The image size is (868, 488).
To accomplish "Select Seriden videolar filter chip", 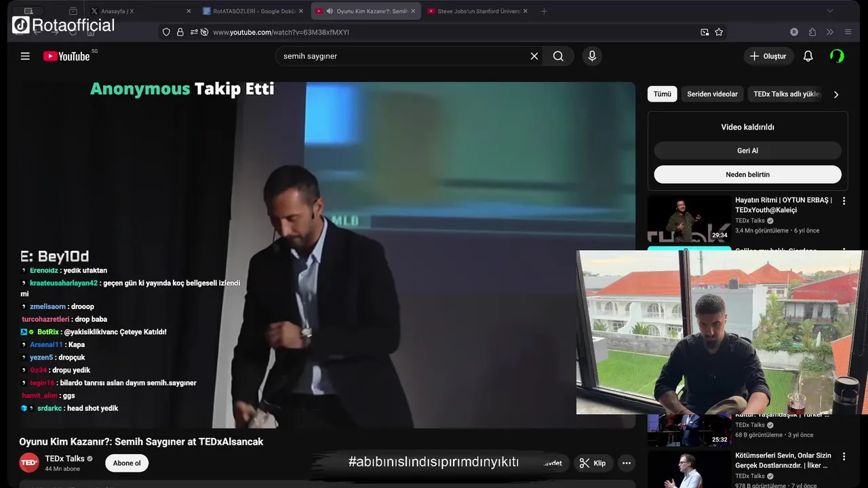I will click(712, 94).
